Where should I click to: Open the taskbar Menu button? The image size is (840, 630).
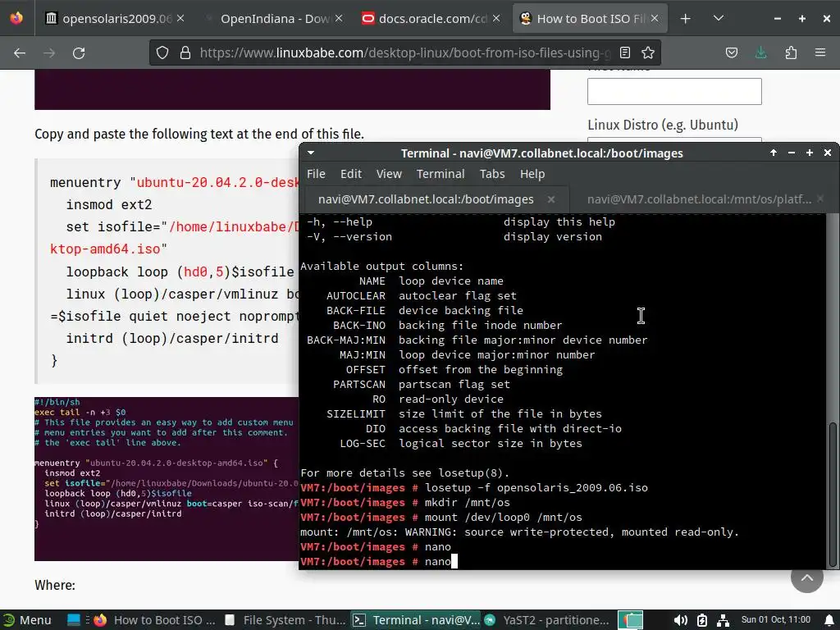click(x=26, y=620)
